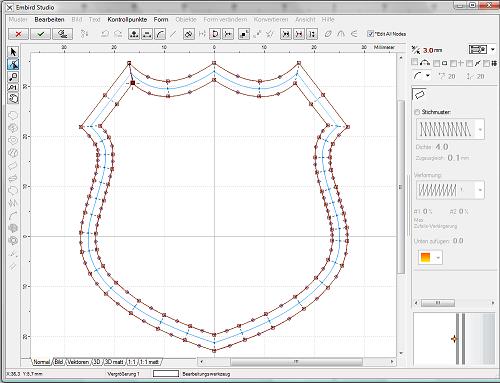The width and height of the screenshot is (500, 383).
Task: Select the hand pan tool
Action: (x=13, y=99)
